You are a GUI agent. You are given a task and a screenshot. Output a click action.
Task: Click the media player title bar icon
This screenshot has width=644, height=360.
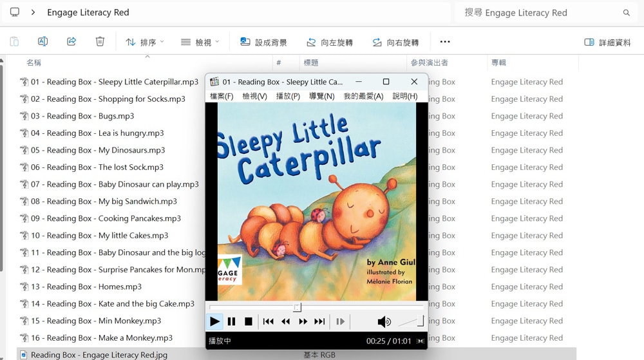pyautogui.click(x=214, y=82)
